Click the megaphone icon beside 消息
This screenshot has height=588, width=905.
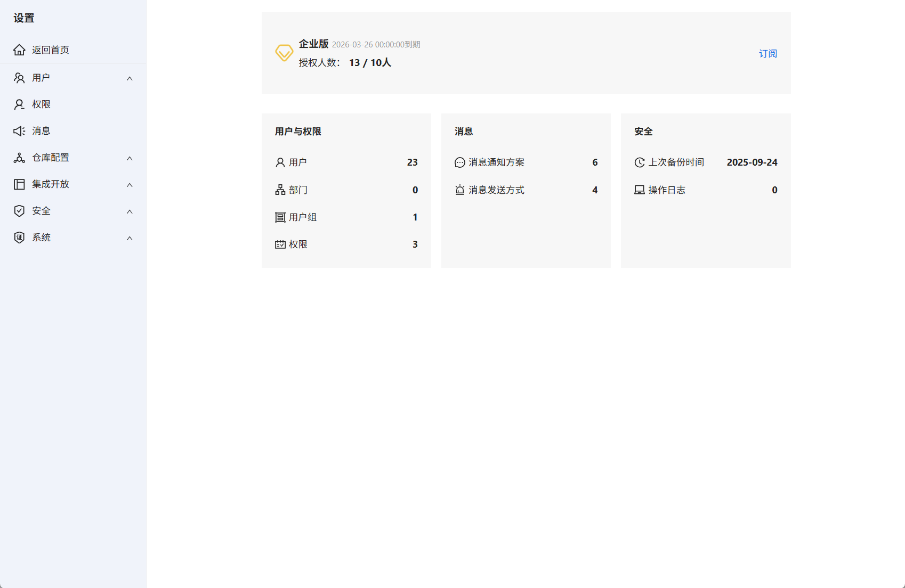[x=20, y=130]
